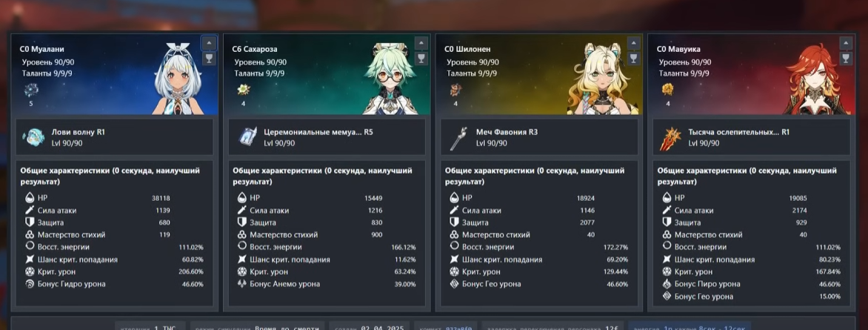The width and height of the screenshot is (868, 330).
Task: Click the weapon name Меч Фавония R3
Action: click(x=507, y=132)
